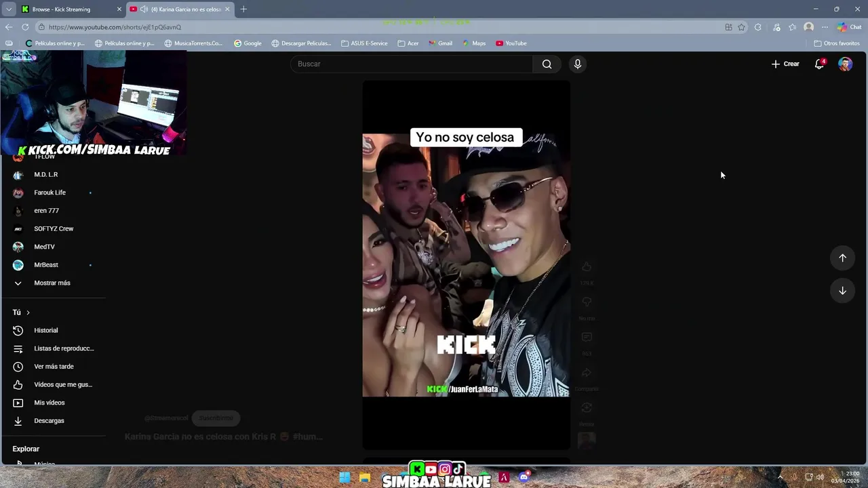Open the tab search dropdown
Viewport: 868px width, 488px height.
tap(8, 9)
